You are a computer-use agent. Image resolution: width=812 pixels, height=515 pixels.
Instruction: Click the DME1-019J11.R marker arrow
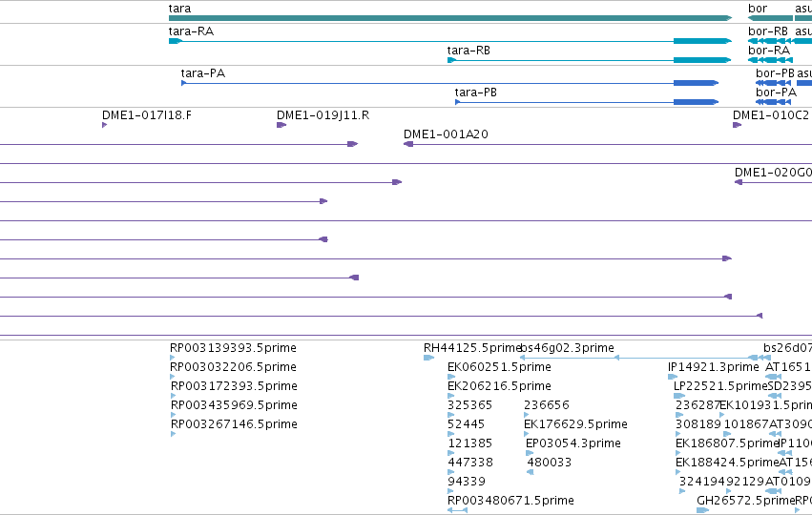(x=281, y=125)
